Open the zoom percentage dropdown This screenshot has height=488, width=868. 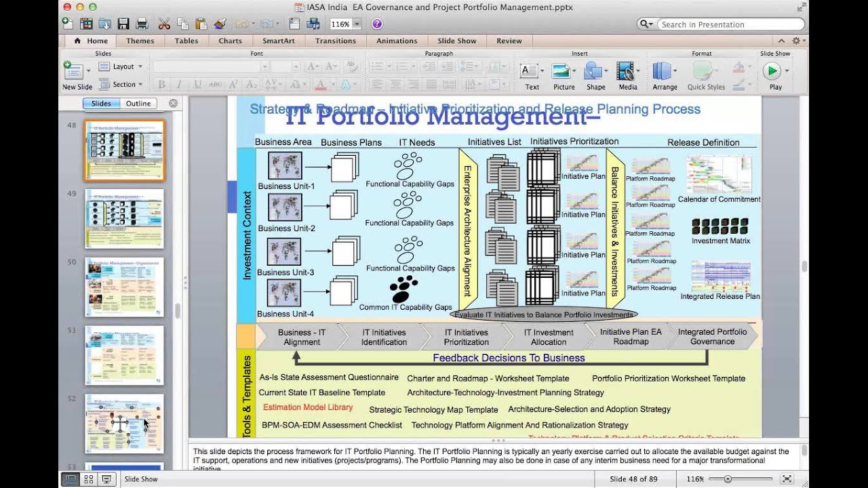(x=357, y=24)
